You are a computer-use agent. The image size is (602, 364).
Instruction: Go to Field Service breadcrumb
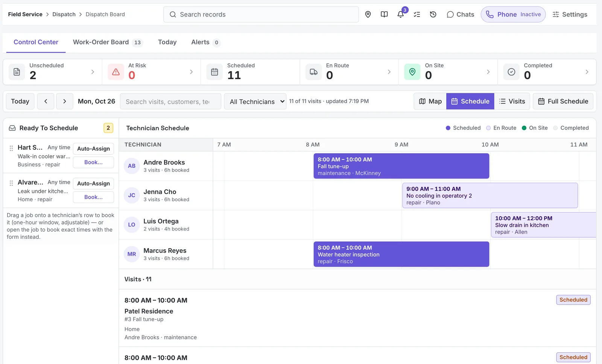pyautogui.click(x=25, y=14)
